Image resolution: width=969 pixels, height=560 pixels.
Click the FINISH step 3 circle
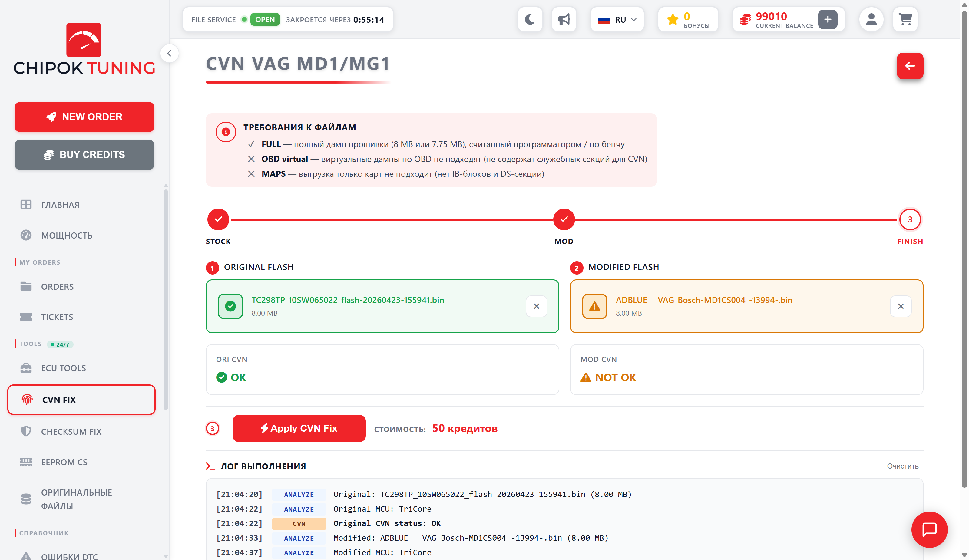coord(910,219)
